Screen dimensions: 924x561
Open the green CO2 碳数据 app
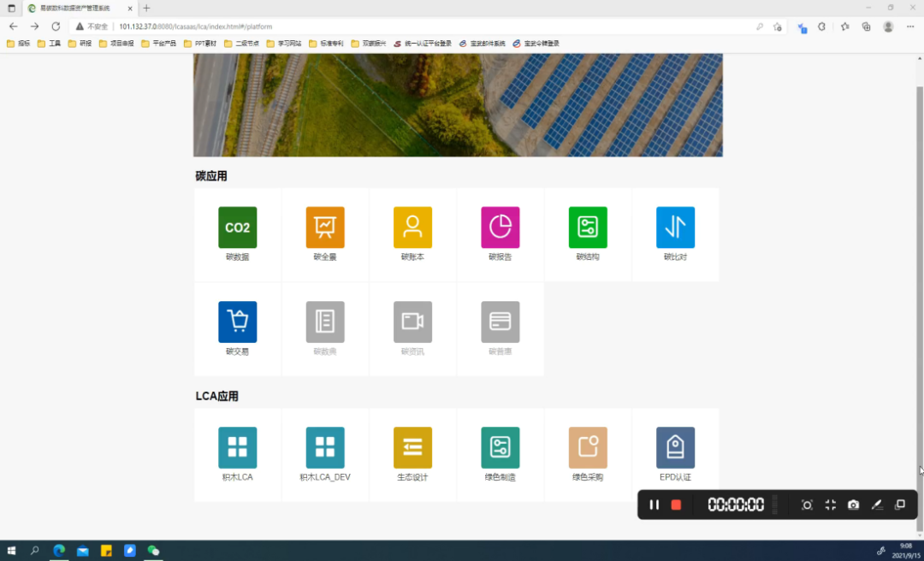click(x=237, y=227)
